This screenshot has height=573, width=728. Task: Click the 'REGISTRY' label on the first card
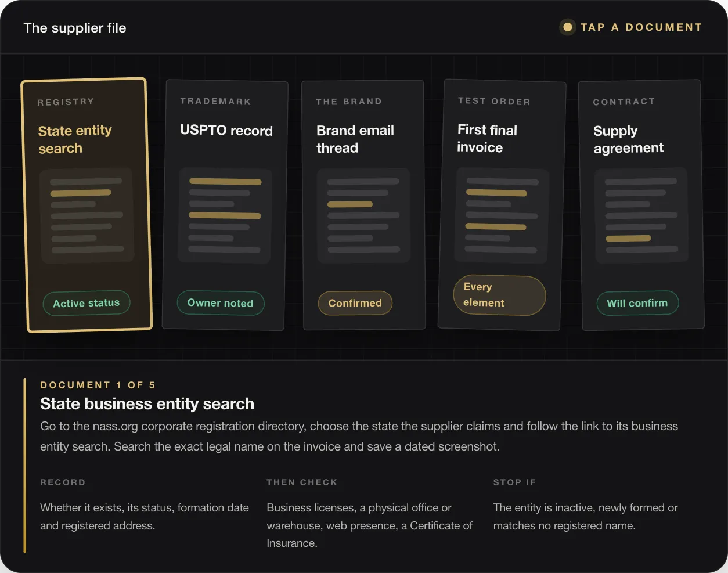[x=66, y=102]
